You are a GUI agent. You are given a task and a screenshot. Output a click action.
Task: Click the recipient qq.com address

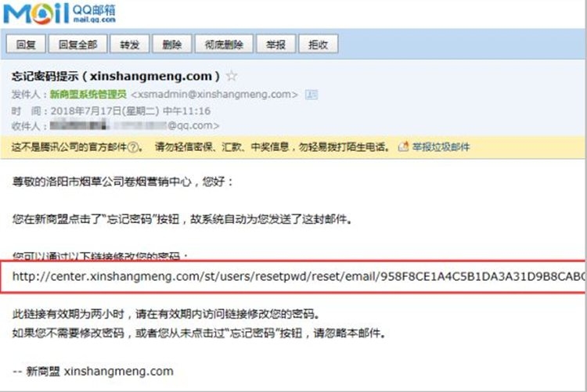point(135,125)
